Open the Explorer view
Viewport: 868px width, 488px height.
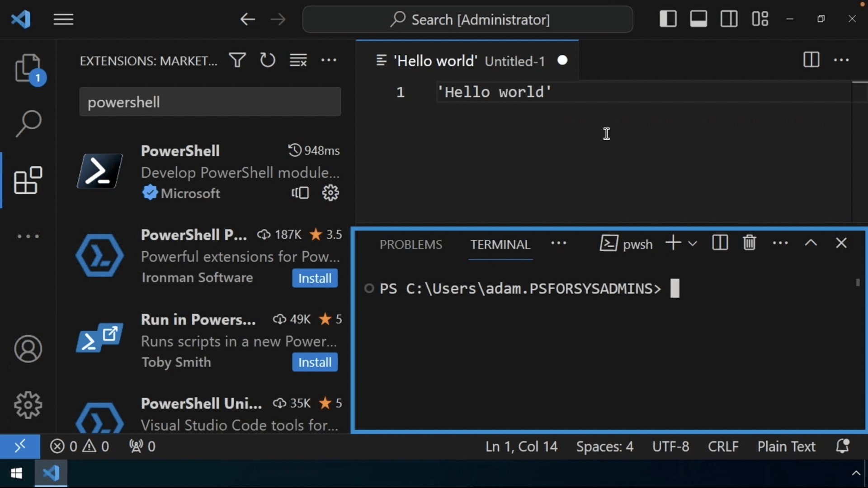pos(28,69)
